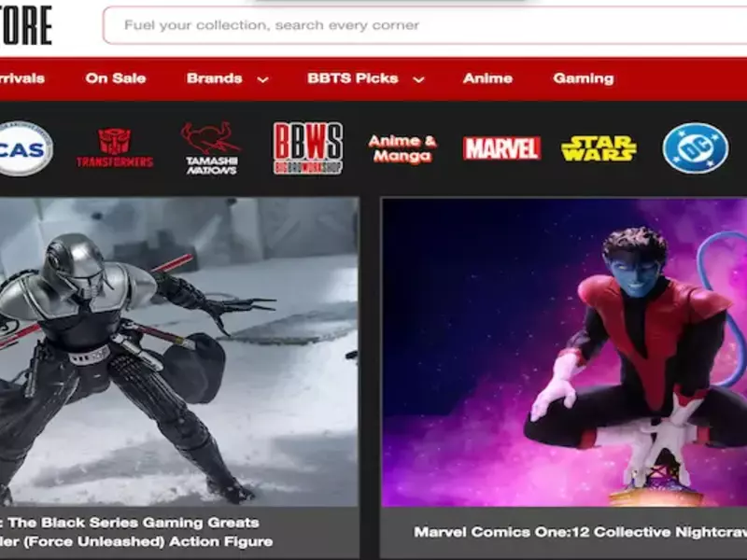The height and width of the screenshot is (560, 747).
Task: Click the Transformers brand logo
Action: (115, 148)
